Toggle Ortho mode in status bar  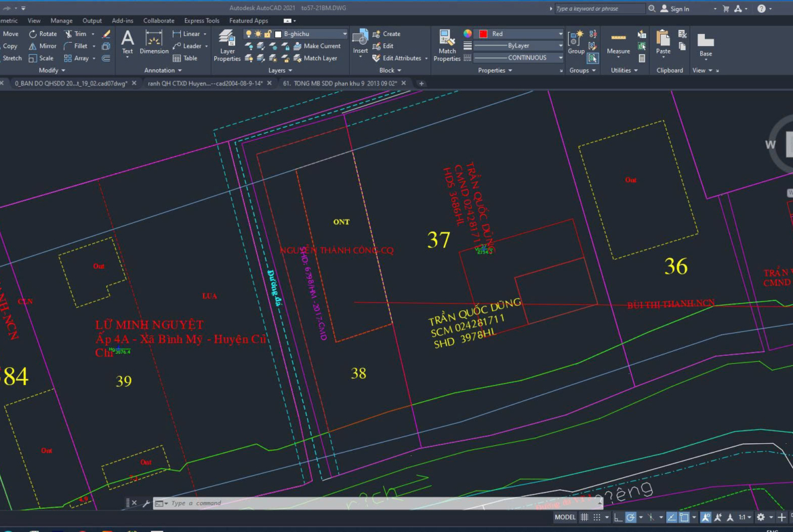pyautogui.click(x=617, y=517)
